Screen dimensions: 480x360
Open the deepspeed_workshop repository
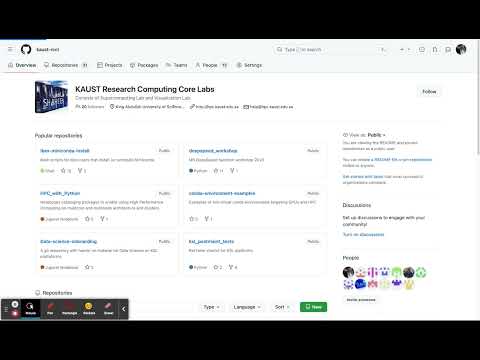[213, 151]
